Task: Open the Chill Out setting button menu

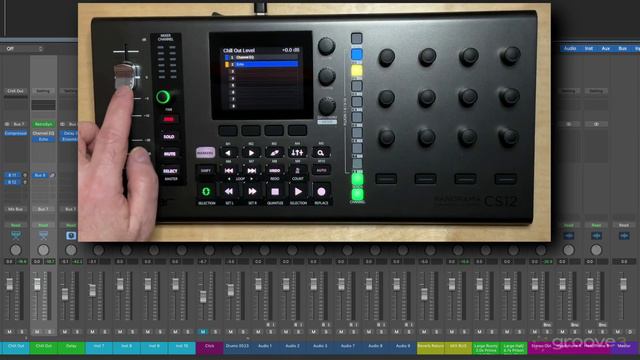Action: point(16,91)
